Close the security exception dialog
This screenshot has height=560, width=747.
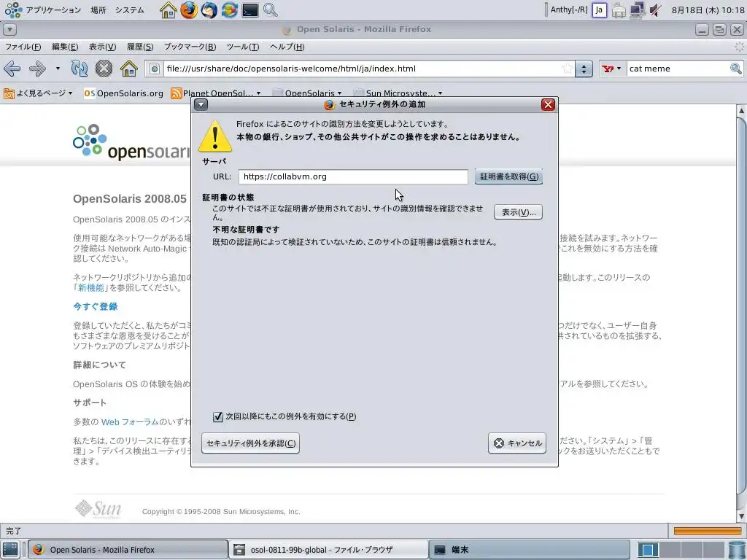point(548,105)
